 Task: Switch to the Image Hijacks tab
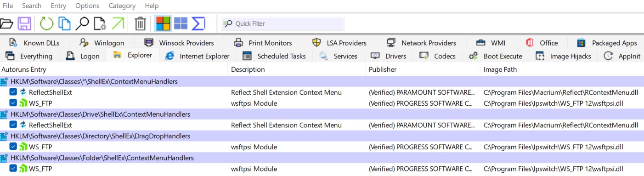pyautogui.click(x=564, y=56)
